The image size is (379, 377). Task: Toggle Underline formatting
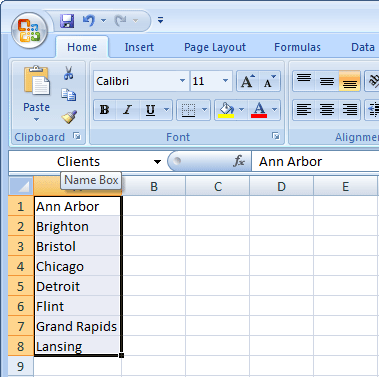pyautogui.click(x=150, y=109)
